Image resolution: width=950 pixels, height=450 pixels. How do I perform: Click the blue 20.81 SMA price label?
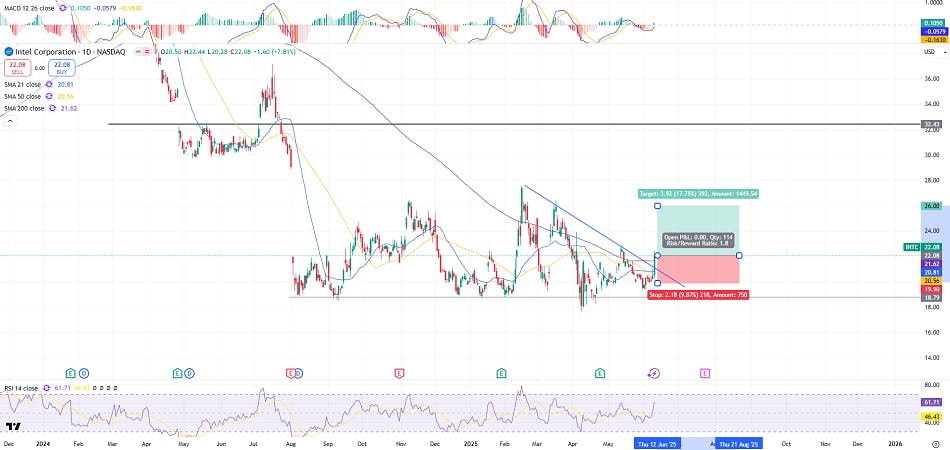coord(930,273)
